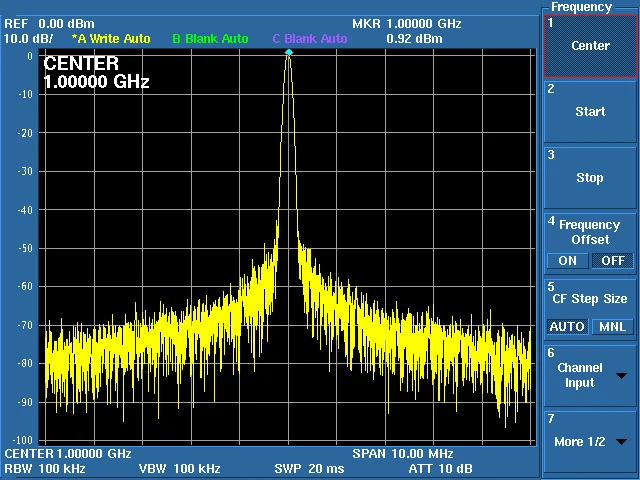The width and height of the screenshot is (640, 480).
Task: Turn Frequency Offset ON
Action: tap(567, 260)
